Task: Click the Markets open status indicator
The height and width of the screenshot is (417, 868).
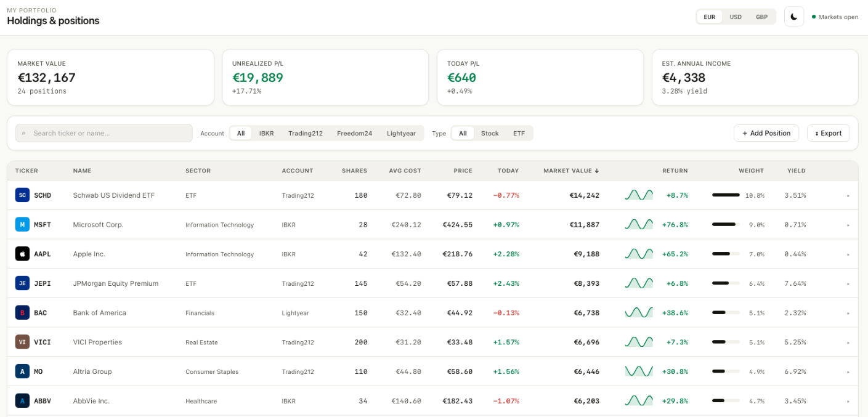Action: coord(835,17)
